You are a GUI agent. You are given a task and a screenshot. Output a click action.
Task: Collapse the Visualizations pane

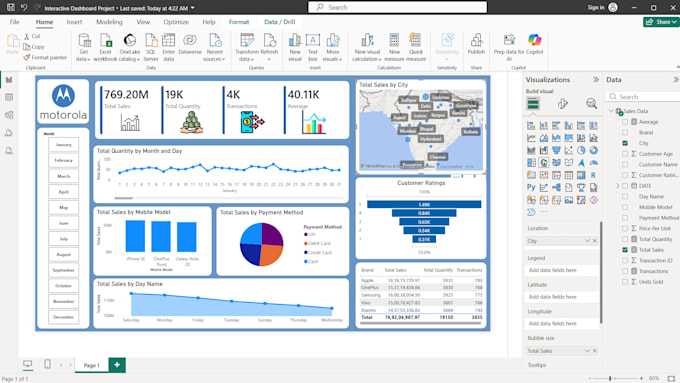(x=596, y=79)
